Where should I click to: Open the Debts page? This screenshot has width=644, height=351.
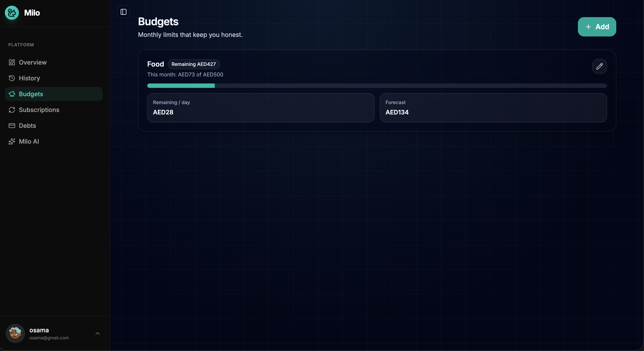(27, 126)
